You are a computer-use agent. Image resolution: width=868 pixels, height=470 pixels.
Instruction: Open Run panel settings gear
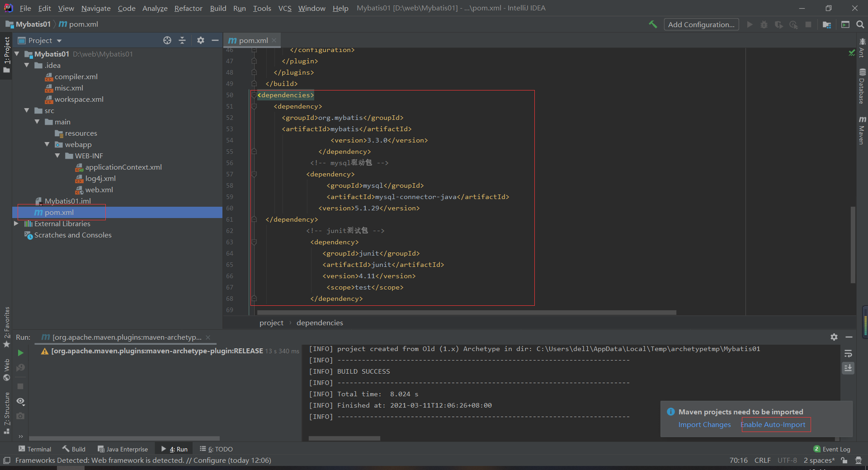834,337
